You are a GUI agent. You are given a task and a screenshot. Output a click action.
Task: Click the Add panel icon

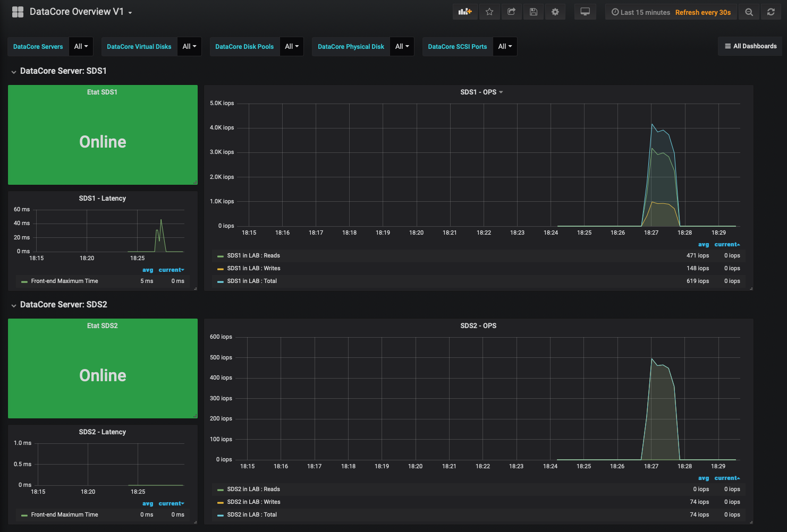(x=465, y=12)
